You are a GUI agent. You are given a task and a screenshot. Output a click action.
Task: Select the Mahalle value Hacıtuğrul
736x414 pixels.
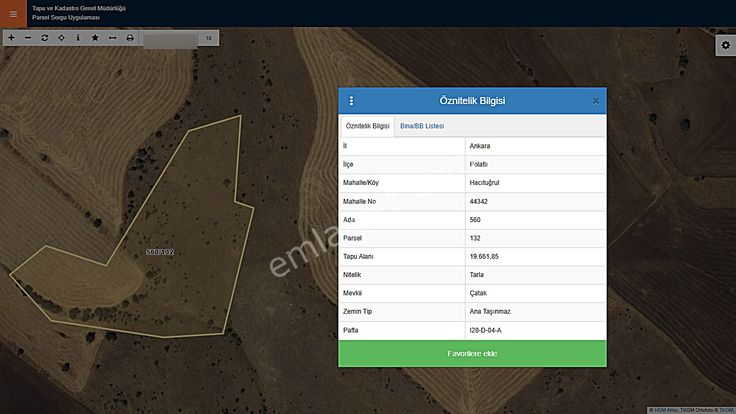(x=484, y=183)
